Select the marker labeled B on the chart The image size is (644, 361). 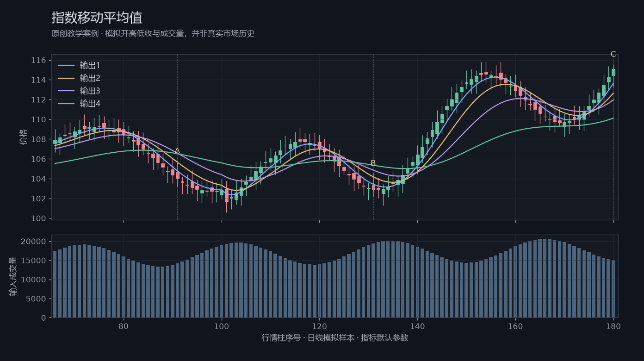point(373,163)
